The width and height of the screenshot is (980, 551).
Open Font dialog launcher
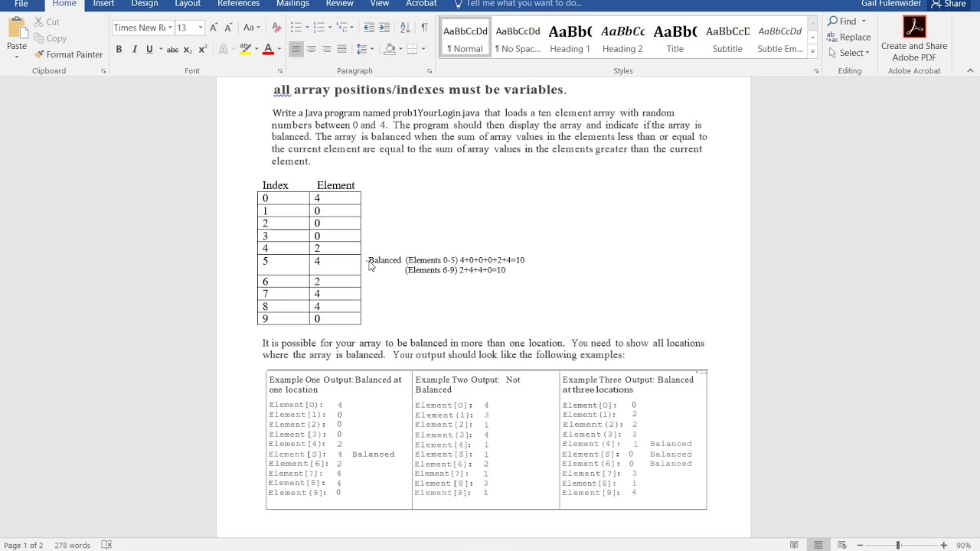(279, 71)
